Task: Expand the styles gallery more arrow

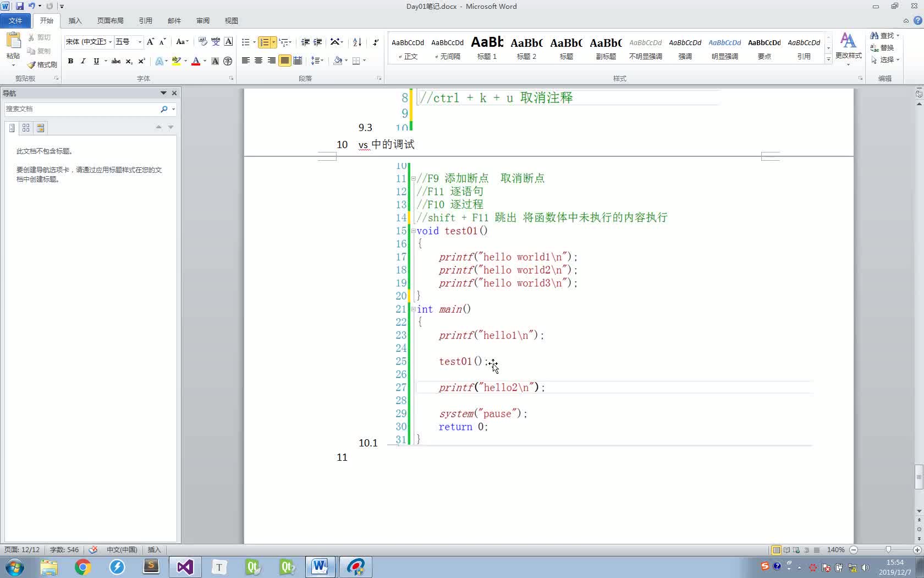Action: 828,59
